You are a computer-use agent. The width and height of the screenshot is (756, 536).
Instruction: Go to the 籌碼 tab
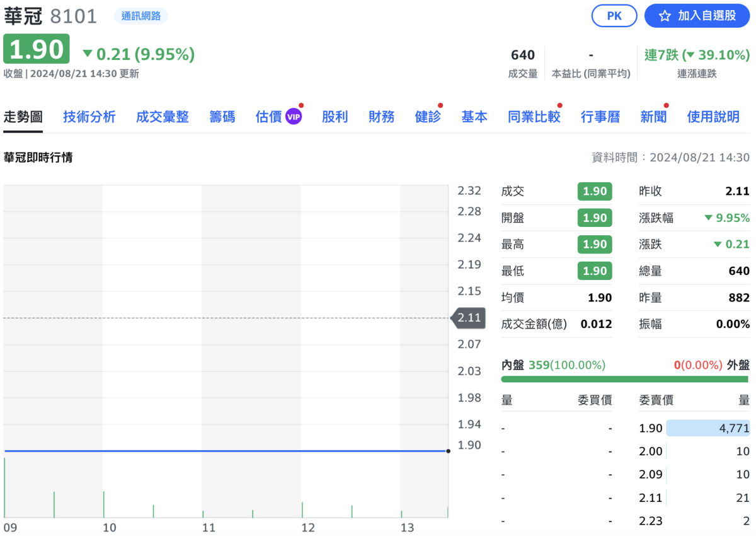click(222, 117)
